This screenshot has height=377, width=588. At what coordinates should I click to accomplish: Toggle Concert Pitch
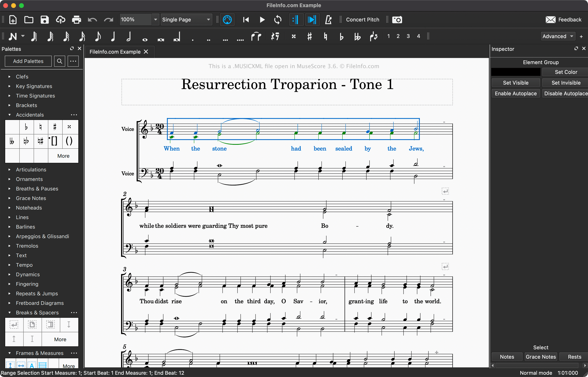click(x=362, y=20)
